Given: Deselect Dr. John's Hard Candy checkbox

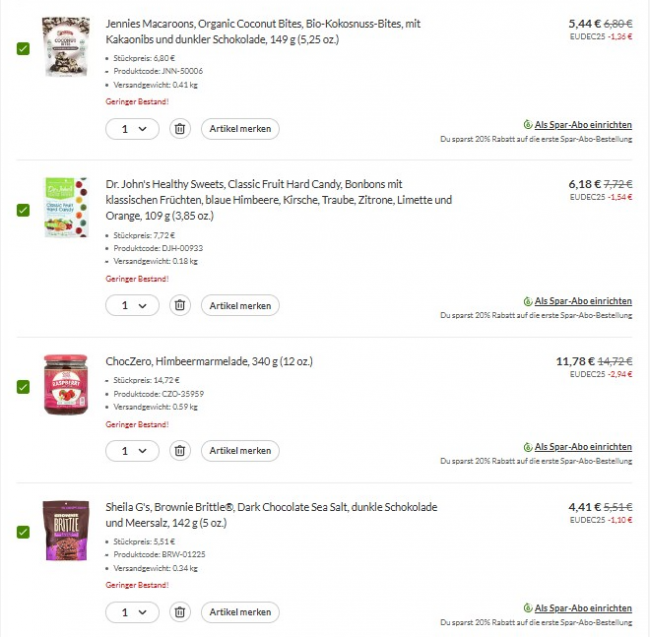Looking at the screenshot, I should tap(23, 210).
